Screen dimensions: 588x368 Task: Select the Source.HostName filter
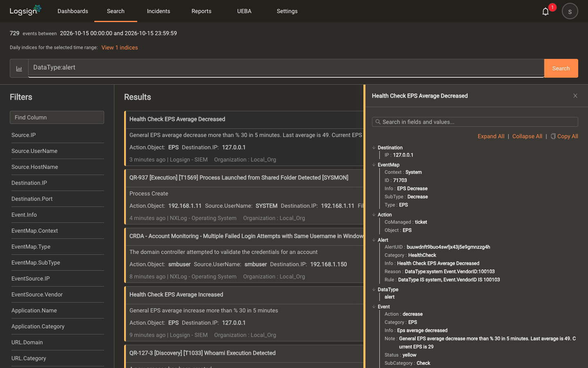pyautogui.click(x=35, y=167)
